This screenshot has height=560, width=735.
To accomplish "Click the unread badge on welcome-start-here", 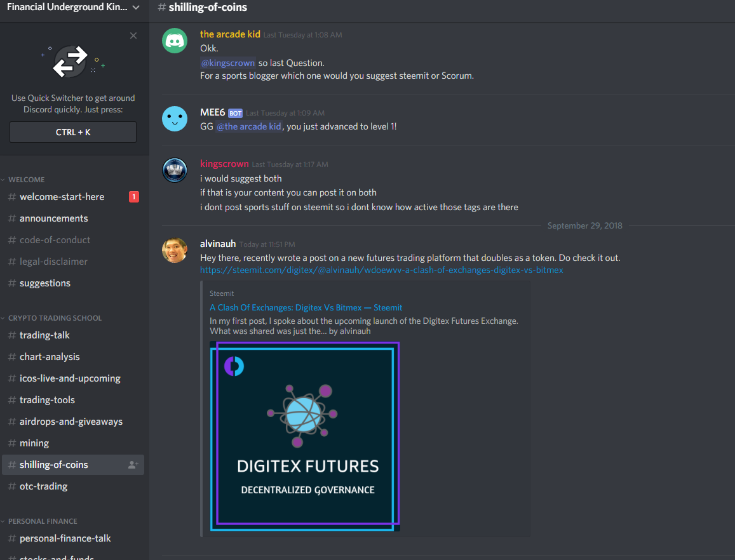I will tap(133, 197).
